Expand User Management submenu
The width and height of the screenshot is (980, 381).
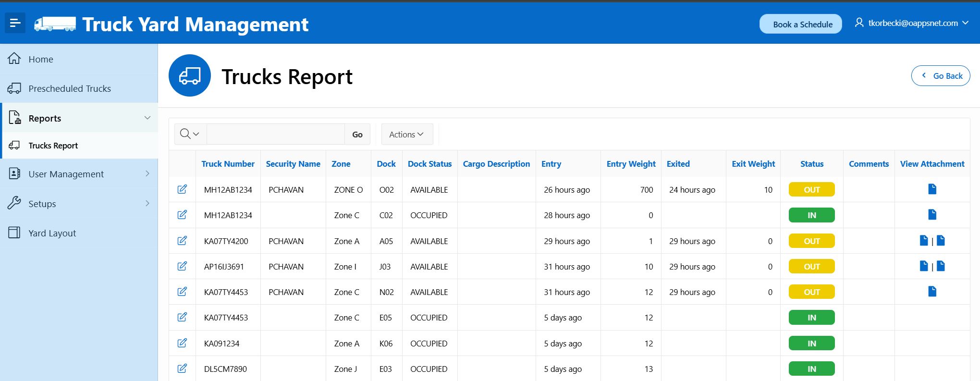click(147, 174)
